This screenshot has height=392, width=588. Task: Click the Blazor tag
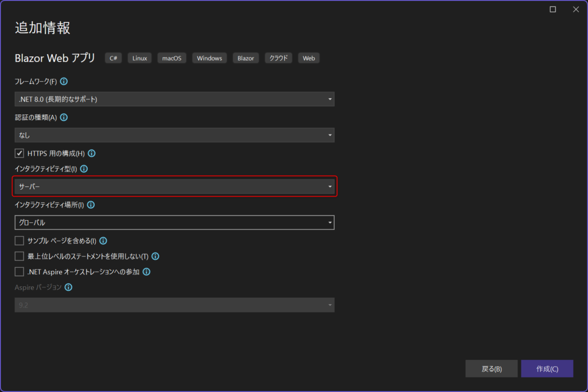[246, 58]
